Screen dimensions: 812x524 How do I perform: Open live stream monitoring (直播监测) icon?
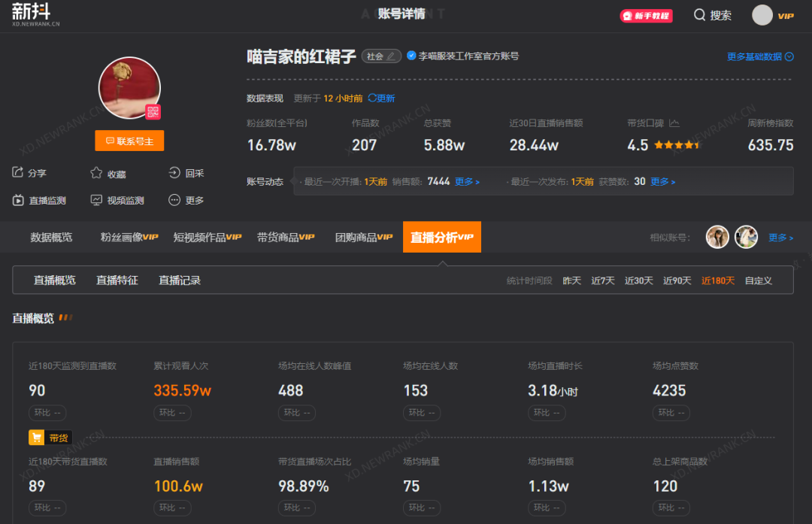[18, 200]
